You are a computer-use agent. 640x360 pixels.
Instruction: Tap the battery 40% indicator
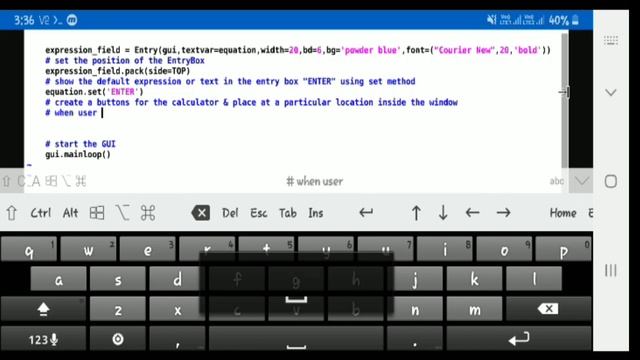(564, 20)
